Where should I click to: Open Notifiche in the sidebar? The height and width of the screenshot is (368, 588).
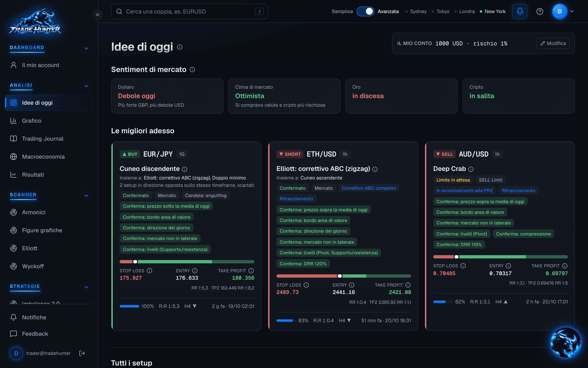(x=49, y=317)
